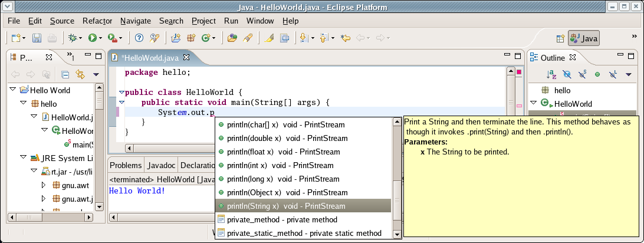Screen dimensions: 644x243
Task: Choose println(String x) completion proposal
Action: point(304,206)
